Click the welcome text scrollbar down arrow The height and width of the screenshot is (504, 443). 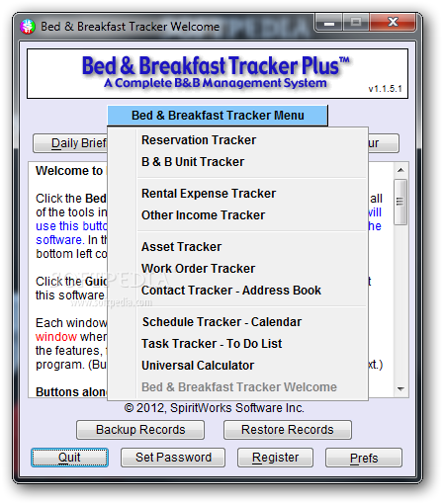click(400, 389)
